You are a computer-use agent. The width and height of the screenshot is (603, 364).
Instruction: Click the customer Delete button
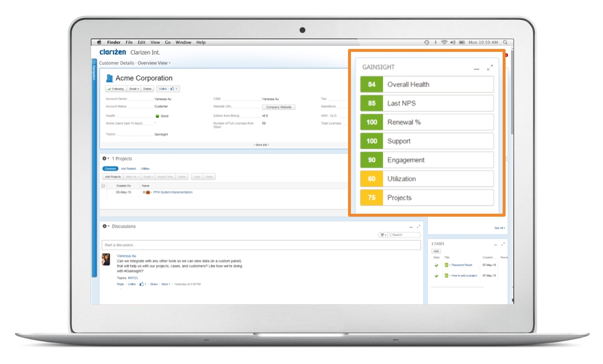click(147, 89)
